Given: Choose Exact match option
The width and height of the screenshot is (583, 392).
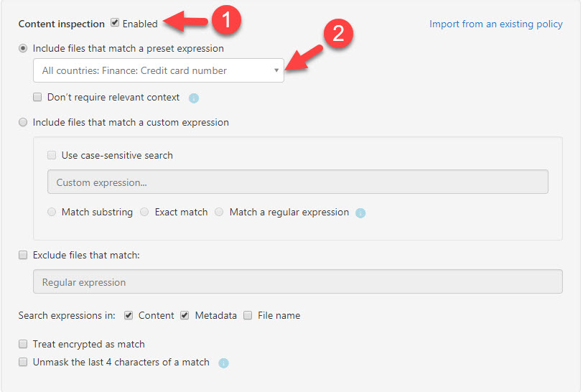Looking at the screenshot, I should click(144, 212).
